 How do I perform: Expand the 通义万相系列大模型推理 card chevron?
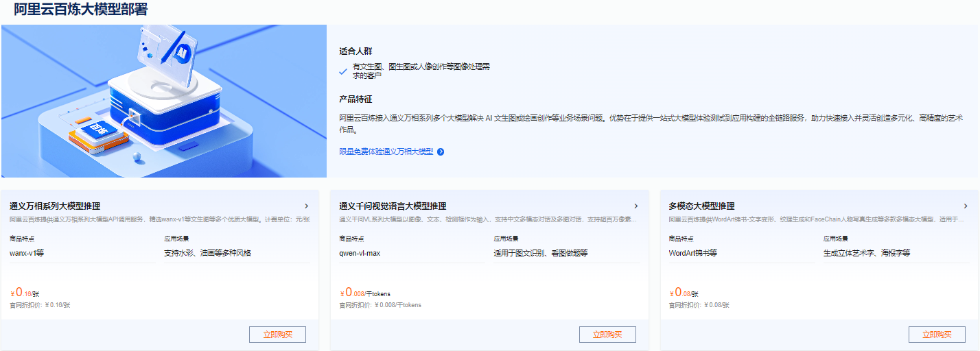pos(306,206)
